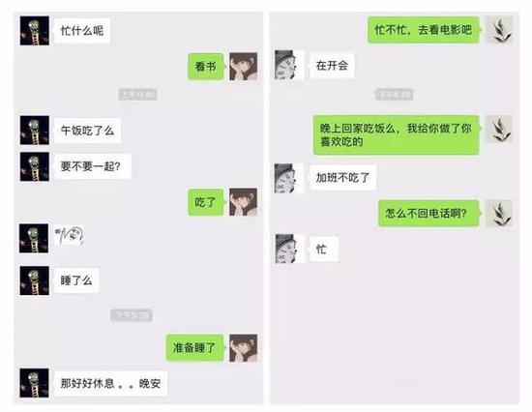This screenshot has width=532, height=412.
Task: Open the laughing face sticker message
Action: point(70,236)
